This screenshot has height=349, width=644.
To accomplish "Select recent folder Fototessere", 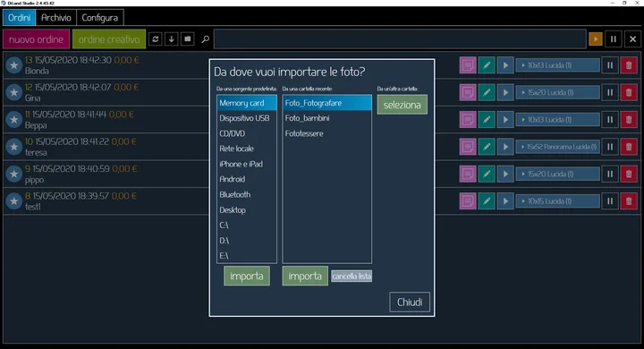I will click(327, 133).
